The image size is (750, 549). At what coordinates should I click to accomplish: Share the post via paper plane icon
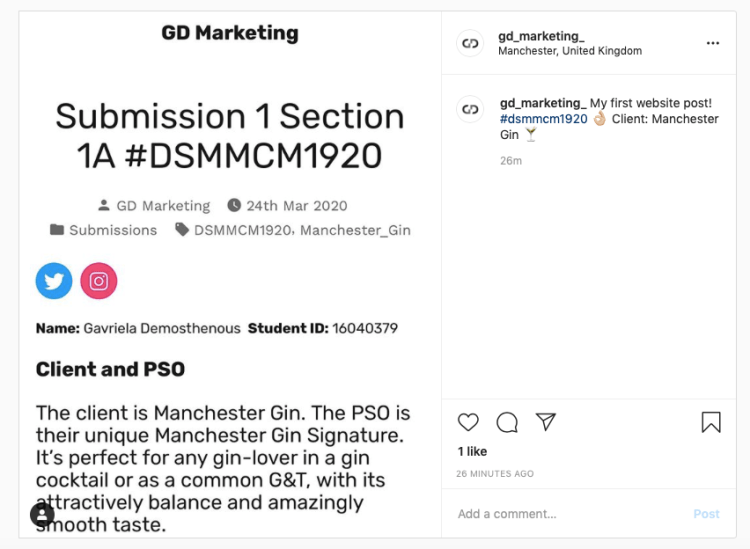[x=545, y=422]
